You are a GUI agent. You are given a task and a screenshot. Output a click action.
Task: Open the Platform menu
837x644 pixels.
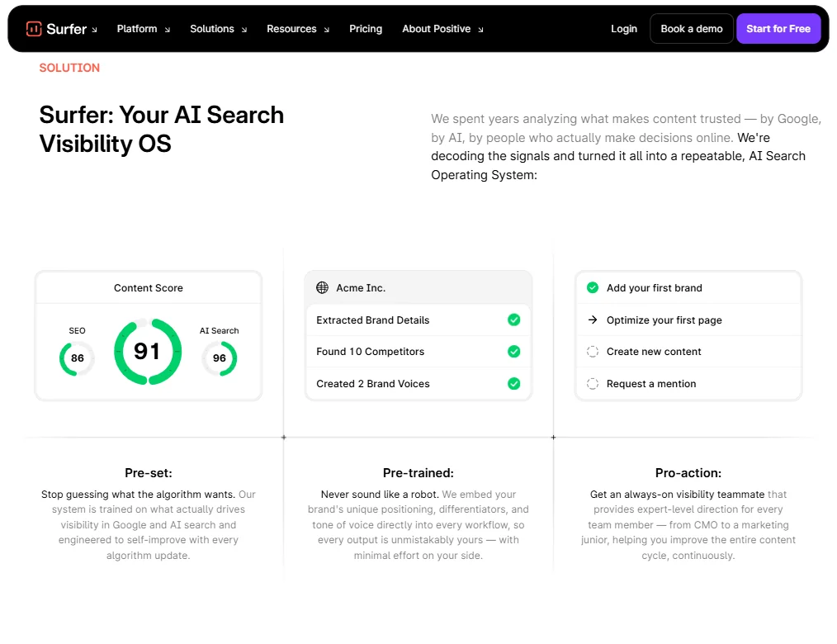click(137, 29)
